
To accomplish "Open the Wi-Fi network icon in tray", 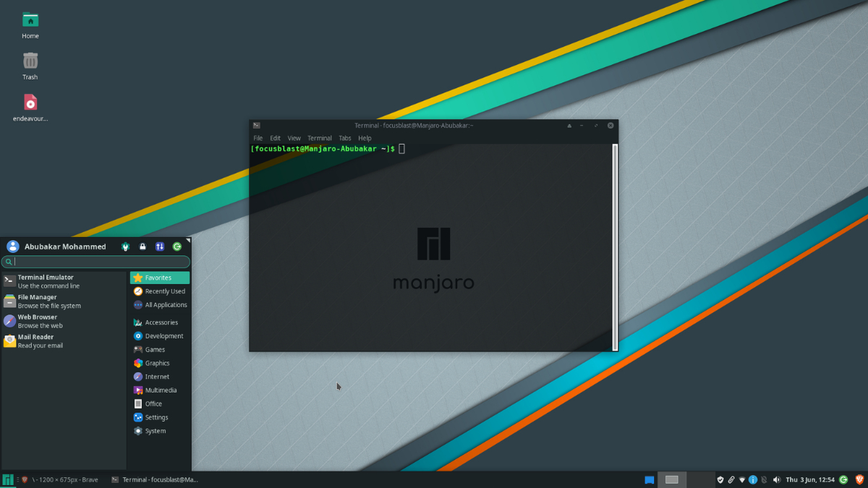I will (742, 479).
